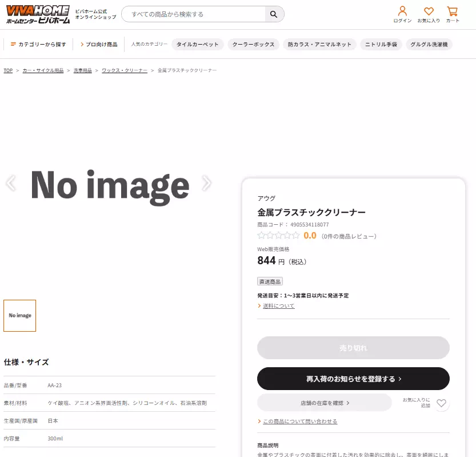
Task: Open the shopping cart icon
Action: [x=452, y=11]
